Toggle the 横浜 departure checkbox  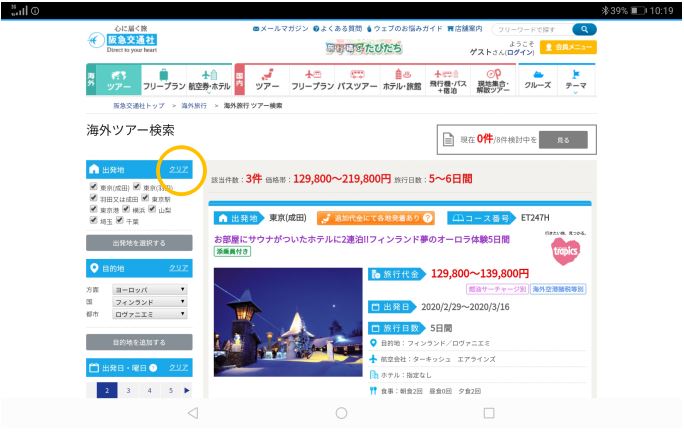pyautogui.click(x=127, y=210)
